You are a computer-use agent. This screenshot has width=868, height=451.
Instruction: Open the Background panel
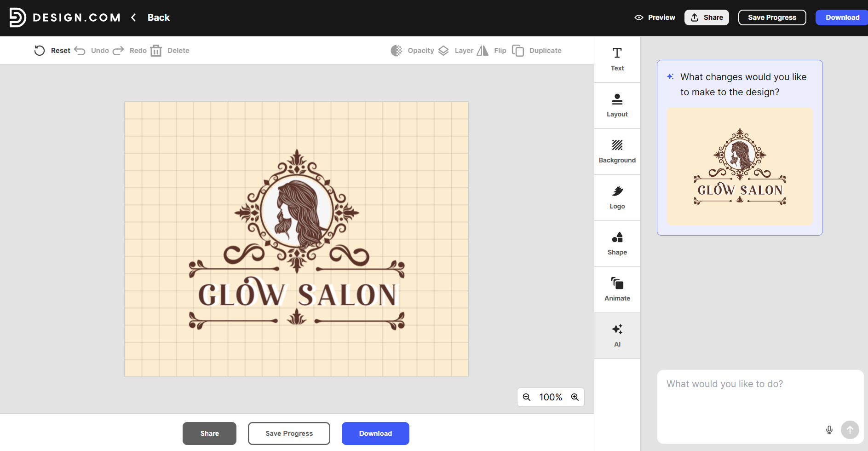(617, 152)
